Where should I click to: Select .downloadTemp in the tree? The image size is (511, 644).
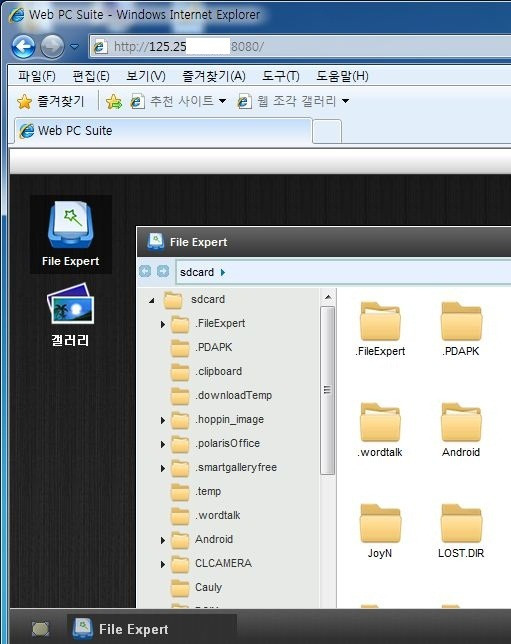[x=233, y=395]
